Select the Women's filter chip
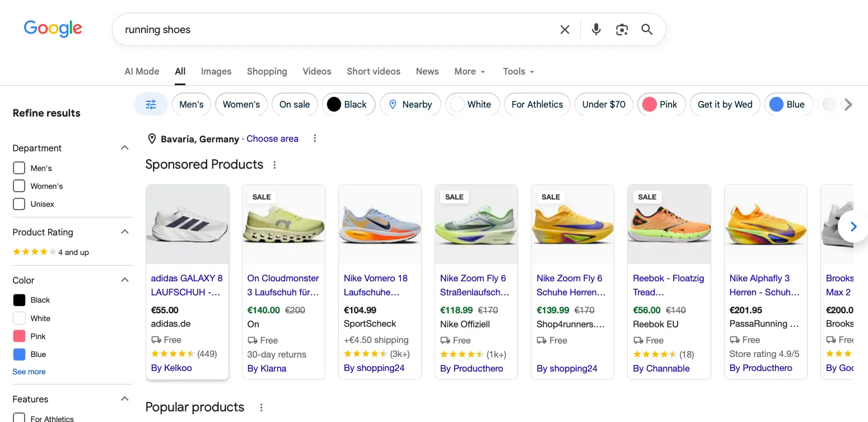 pyautogui.click(x=241, y=104)
